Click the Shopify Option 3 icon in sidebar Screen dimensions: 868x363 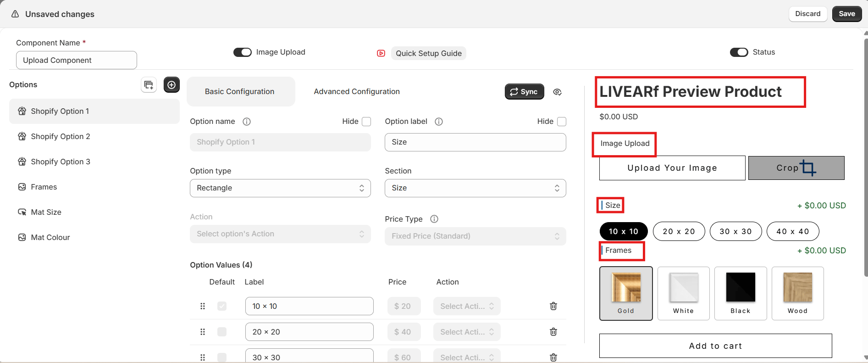pos(22,162)
